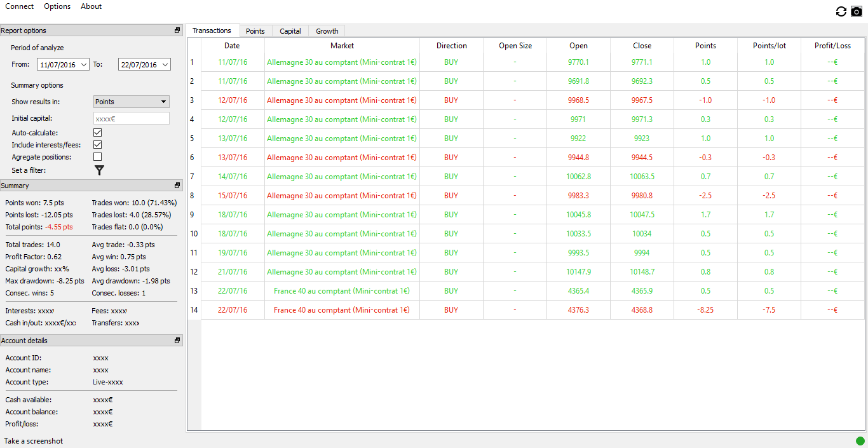The height and width of the screenshot is (448, 868).
Task: Click the -2.5 points cell in row 8
Action: point(706,196)
